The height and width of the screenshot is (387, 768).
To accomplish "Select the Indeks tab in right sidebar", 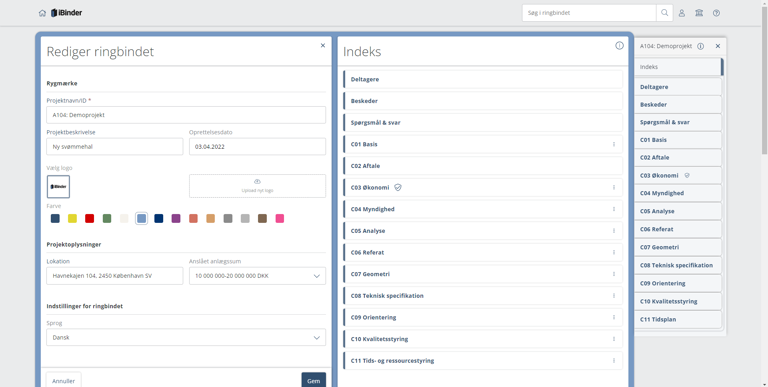I will point(678,67).
